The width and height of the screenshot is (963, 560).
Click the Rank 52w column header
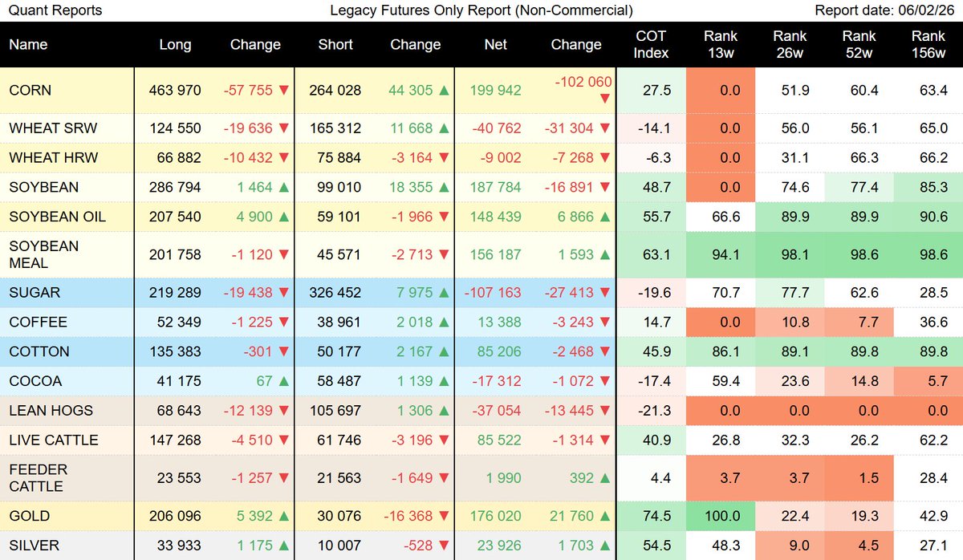859,45
